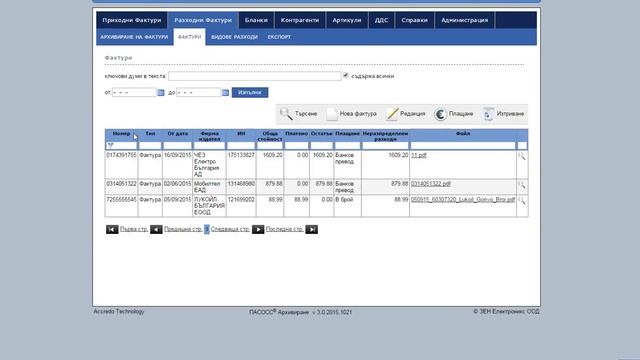
Task: View invoice 0314051322 with magnifier icon
Action: point(522,185)
